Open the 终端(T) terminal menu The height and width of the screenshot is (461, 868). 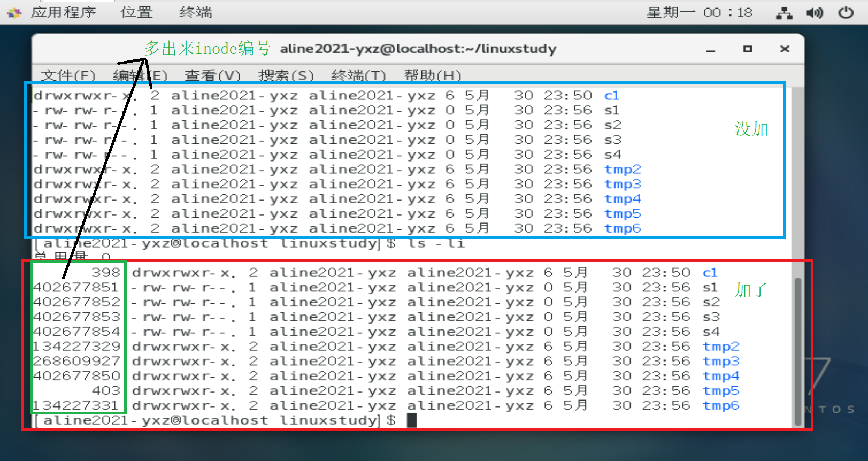pos(358,75)
